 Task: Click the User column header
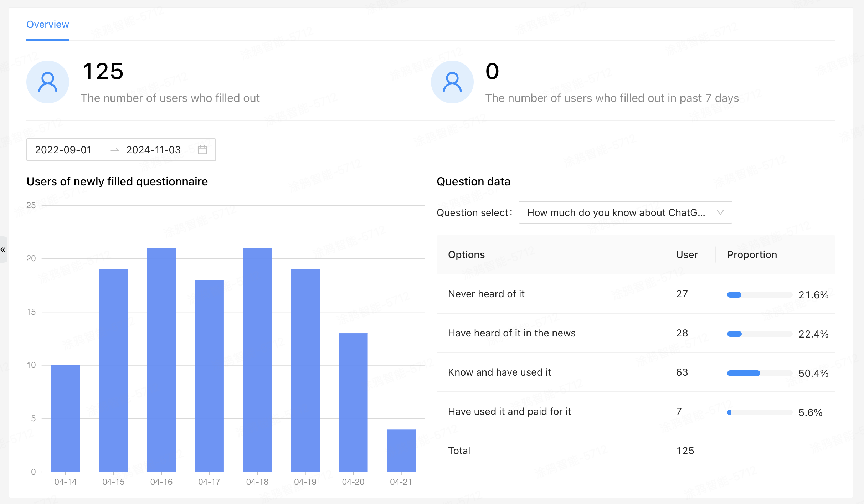[x=687, y=254]
